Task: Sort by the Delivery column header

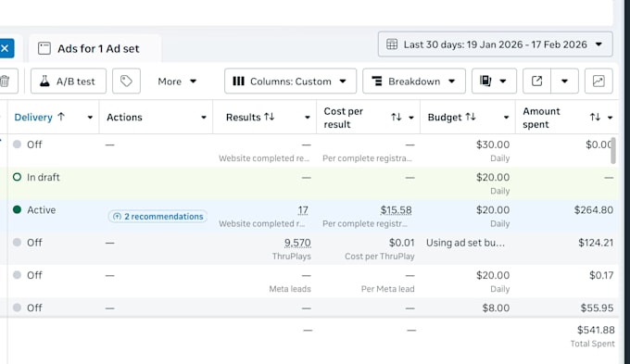Action: coord(39,118)
